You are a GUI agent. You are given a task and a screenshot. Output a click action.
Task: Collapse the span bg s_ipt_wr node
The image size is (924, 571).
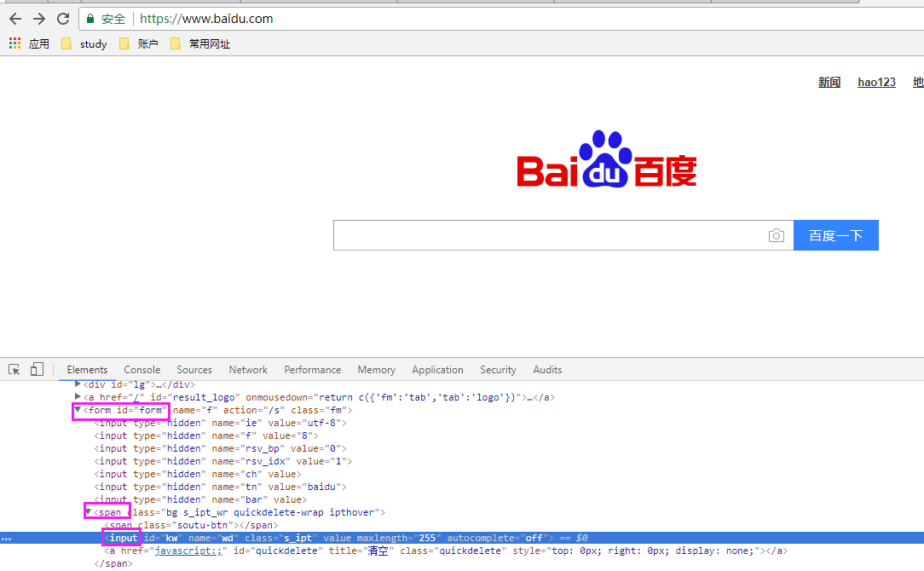(88, 512)
